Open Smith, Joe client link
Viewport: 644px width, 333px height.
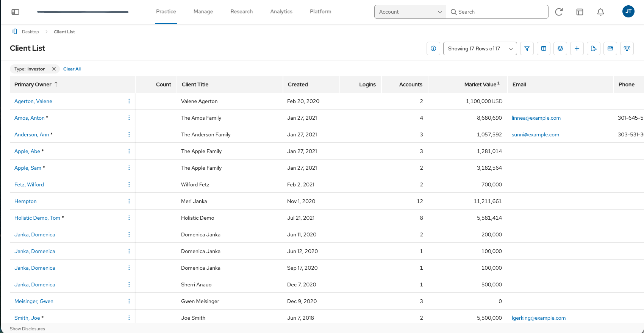[27, 318]
